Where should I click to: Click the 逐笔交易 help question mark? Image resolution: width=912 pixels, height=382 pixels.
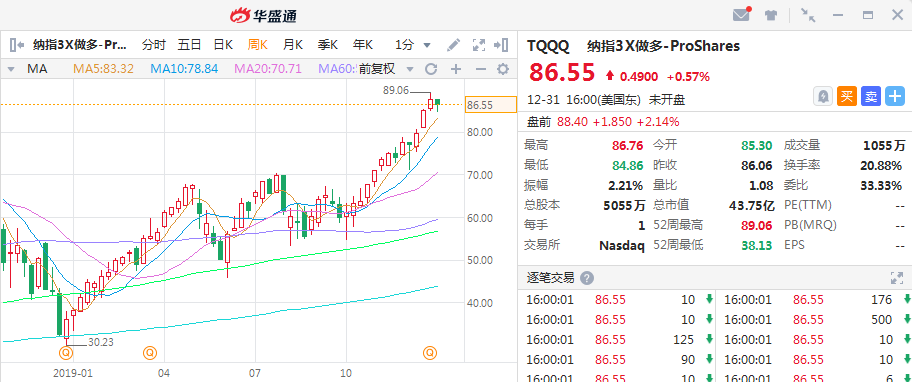[x=587, y=278]
